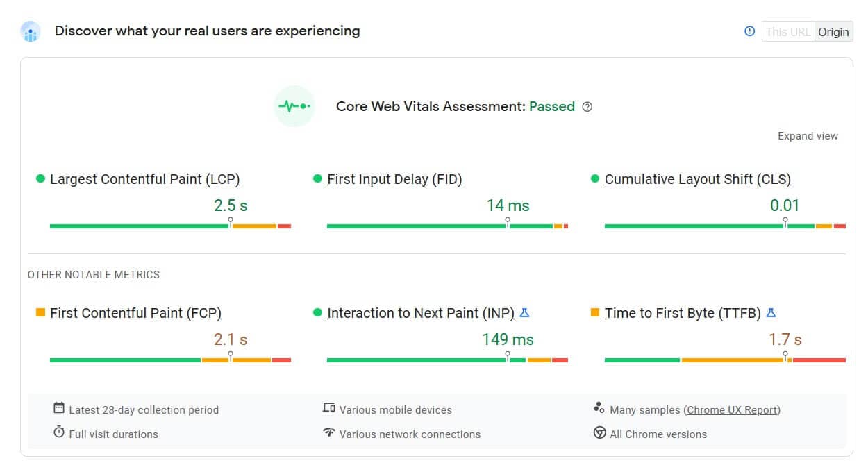This screenshot has width=868, height=465.
Task: Select the Origin toggle option
Action: pyautogui.click(x=833, y=31)
